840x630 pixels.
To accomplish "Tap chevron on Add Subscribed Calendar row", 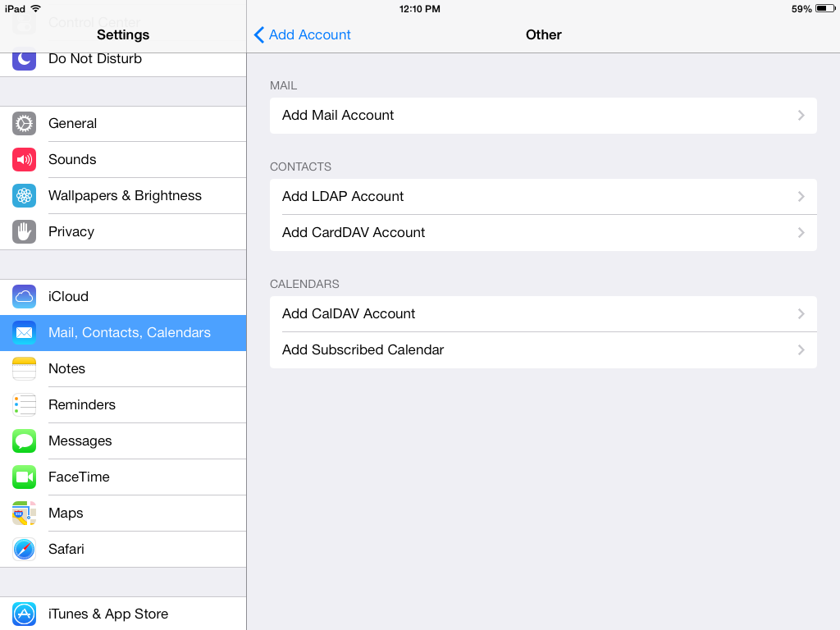I will pyautogui.click(x=801, y=349).
